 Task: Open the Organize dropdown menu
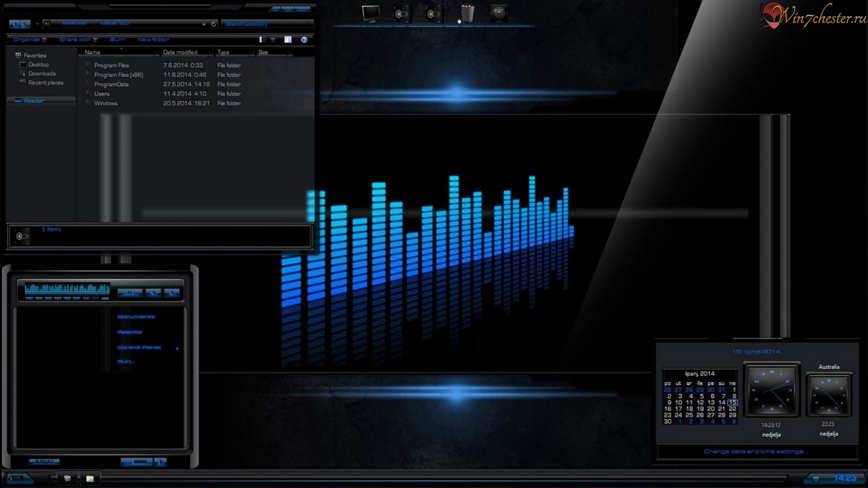30,39
